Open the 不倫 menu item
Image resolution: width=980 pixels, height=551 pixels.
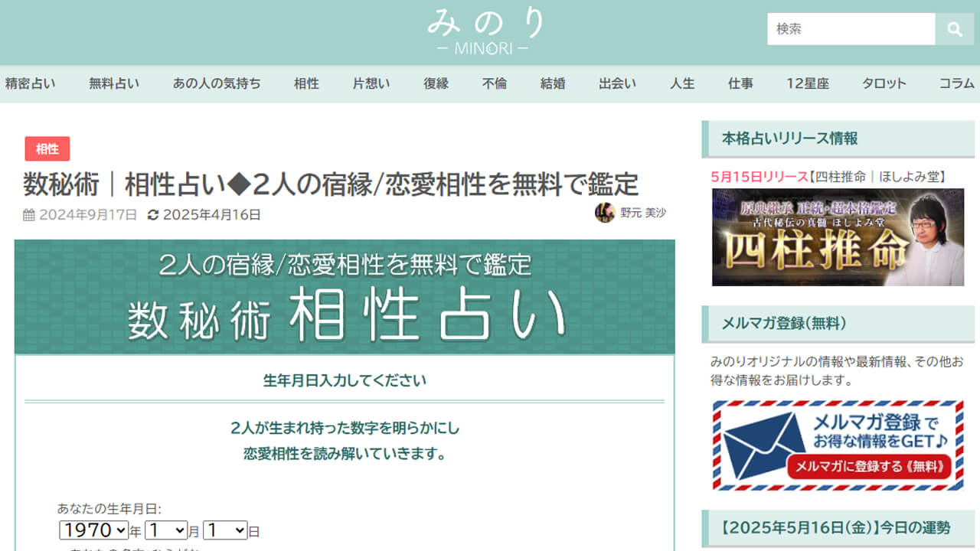[x=495, y=84]
